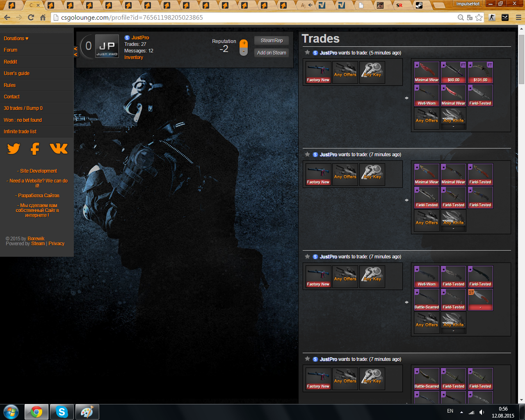Open Skype from the Windows taskbar
525x420 pixels.
point(62,412)
